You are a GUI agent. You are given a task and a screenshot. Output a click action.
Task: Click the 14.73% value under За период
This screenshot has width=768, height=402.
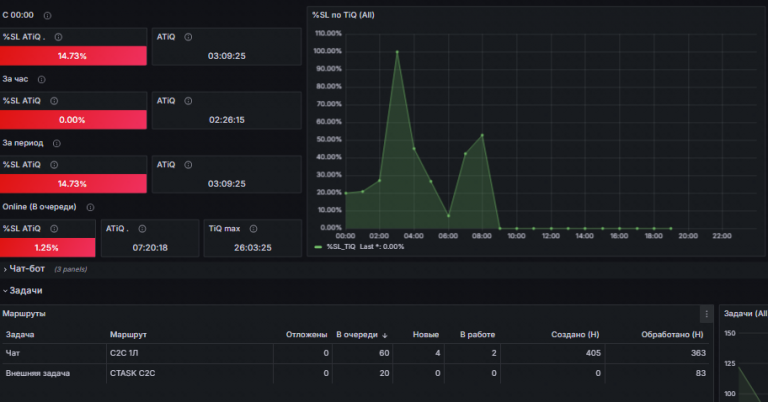pyautogui.click(x=72, y=184)
